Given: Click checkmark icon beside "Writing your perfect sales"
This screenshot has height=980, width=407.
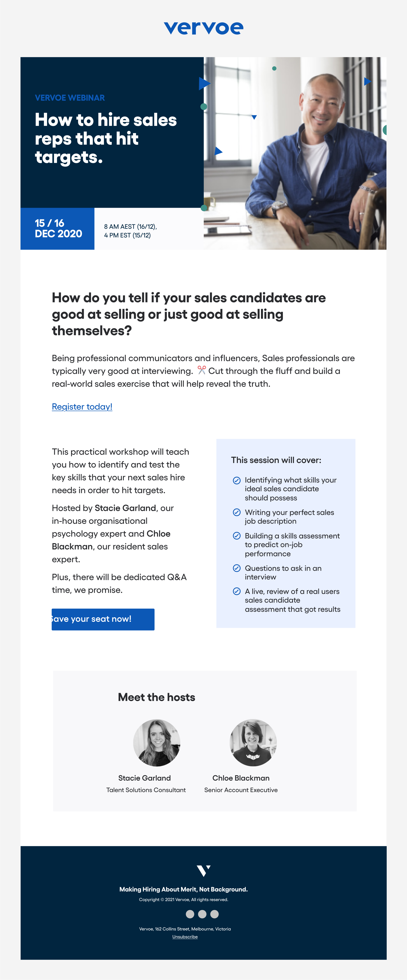Looking at the screenshot, I should [x=236, y=512].
